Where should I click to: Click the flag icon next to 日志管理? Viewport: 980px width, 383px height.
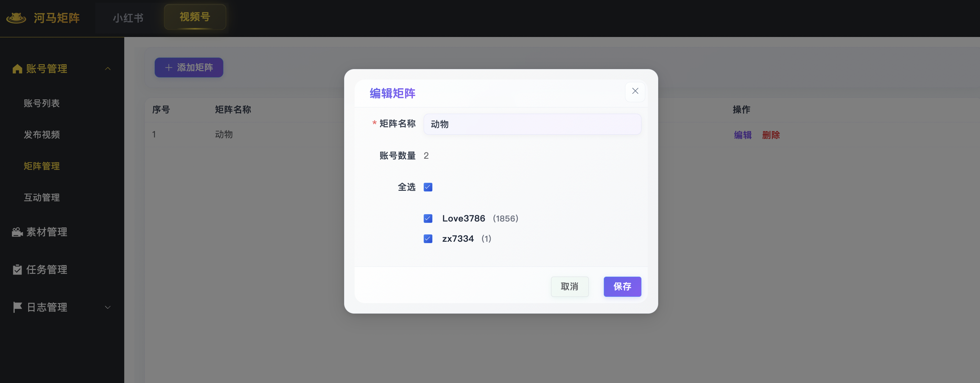[x=17, y=307]
